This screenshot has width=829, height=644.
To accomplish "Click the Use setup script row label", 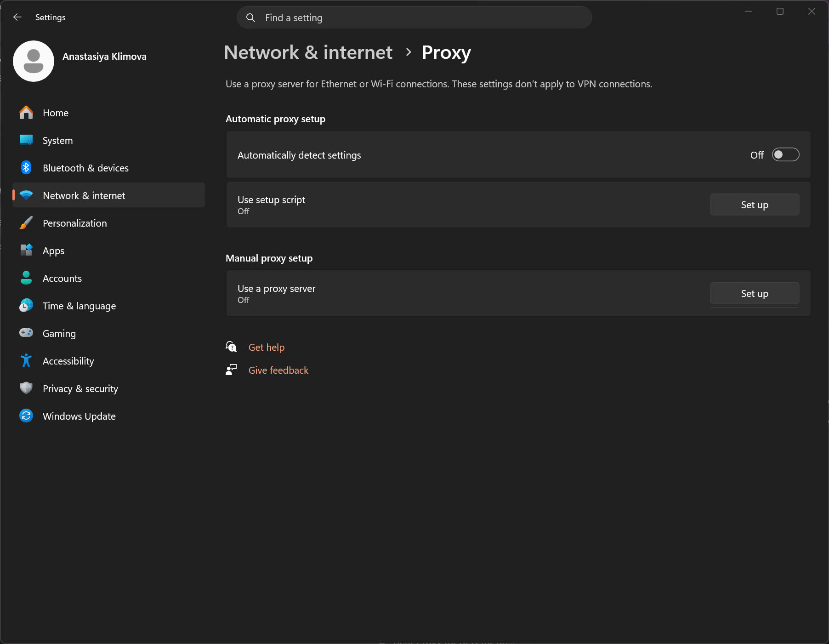I will point(271,200).
